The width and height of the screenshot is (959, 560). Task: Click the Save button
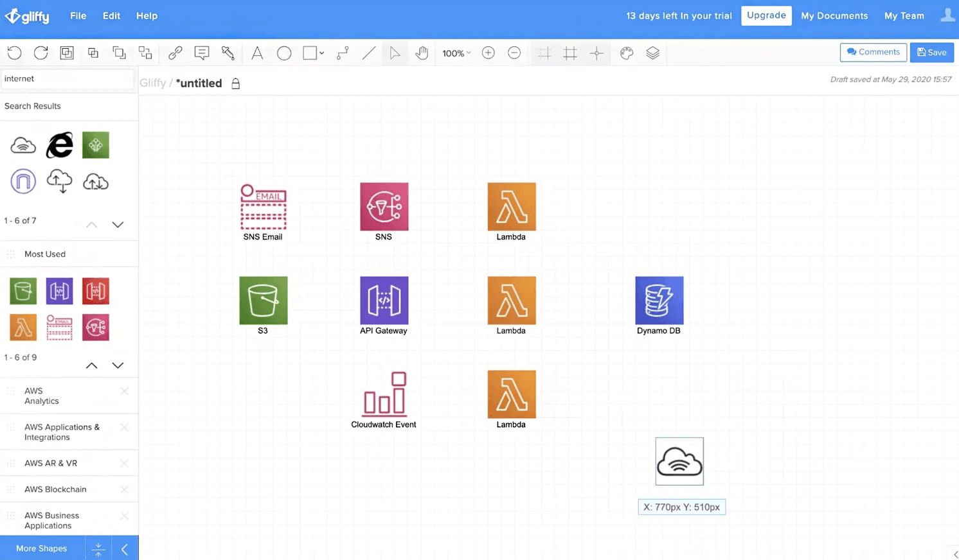(x=931, y=53)
